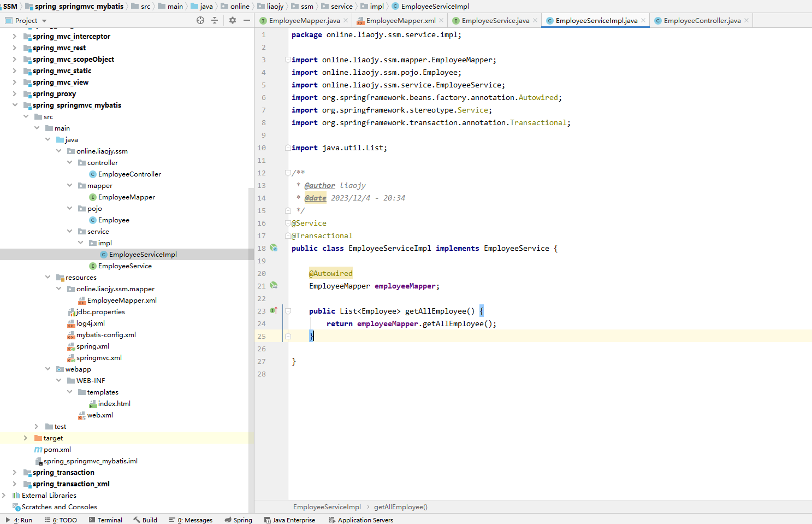This screenshot has width=812, height=524.
Task: Click the service breadcrumb folder
Action: (x=341, y=6)
